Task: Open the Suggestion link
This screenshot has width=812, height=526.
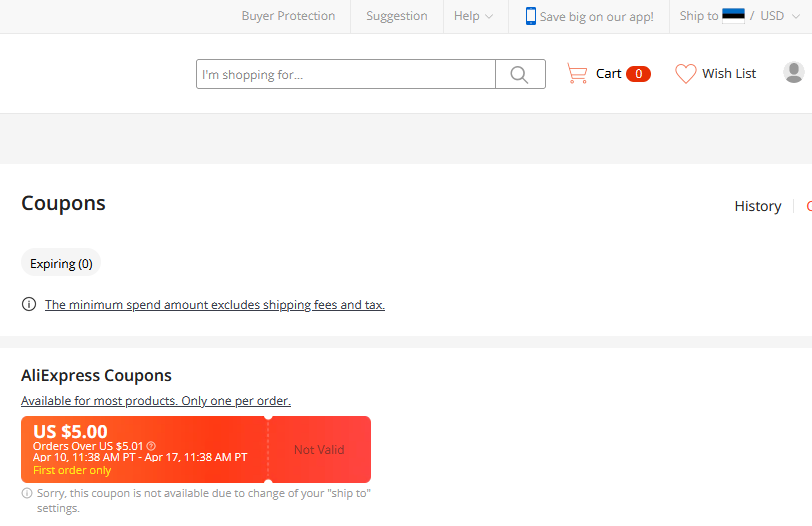Action: point(397,16)
